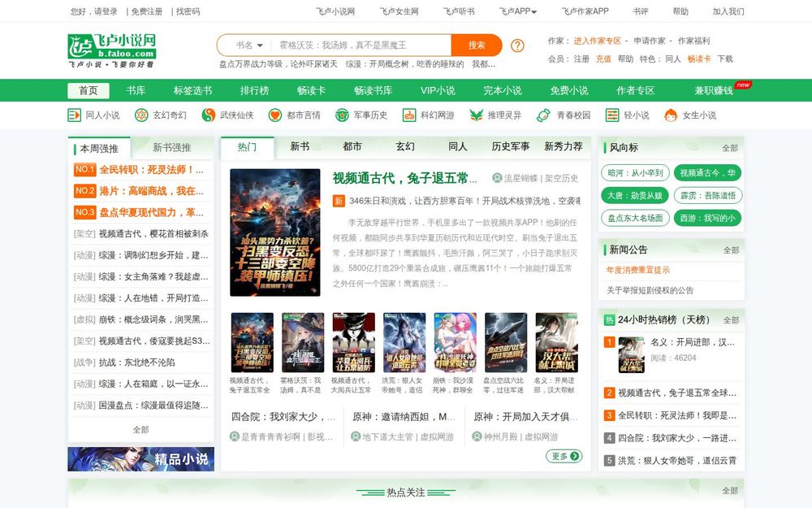Click author avatar icon beside 流星蝴蝶
Screen dimensions: 812x508
click(x=497, y=178)
